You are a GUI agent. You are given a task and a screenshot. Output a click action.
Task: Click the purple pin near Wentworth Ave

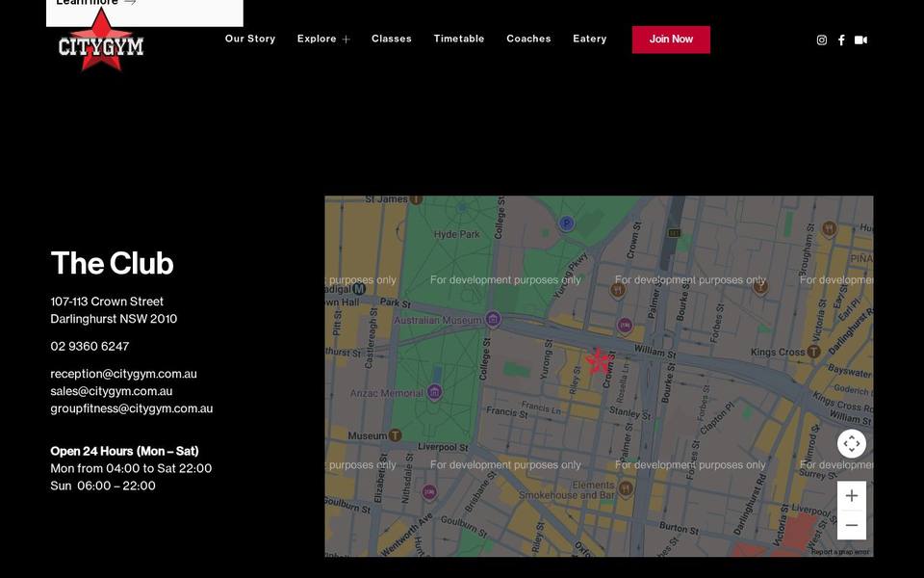click(429, 492)
